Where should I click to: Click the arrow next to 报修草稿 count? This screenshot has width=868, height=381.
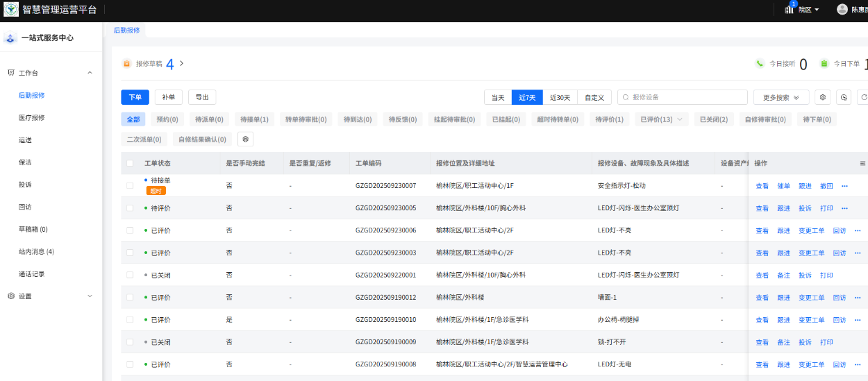[x=181, y=64]
